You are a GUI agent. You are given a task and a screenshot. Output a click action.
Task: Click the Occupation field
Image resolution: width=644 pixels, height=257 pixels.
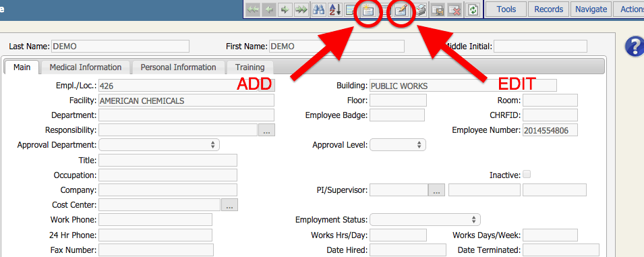click(167, 175)
